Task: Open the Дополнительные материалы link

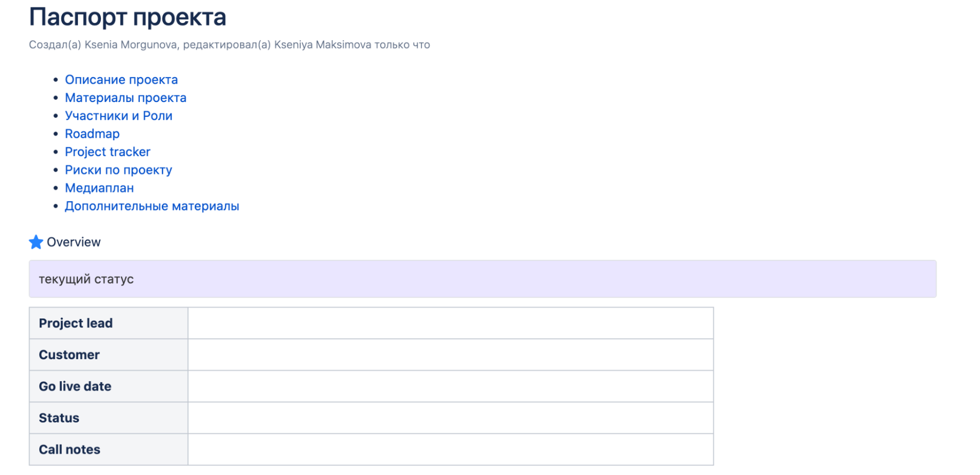Action: click(152, 206)
